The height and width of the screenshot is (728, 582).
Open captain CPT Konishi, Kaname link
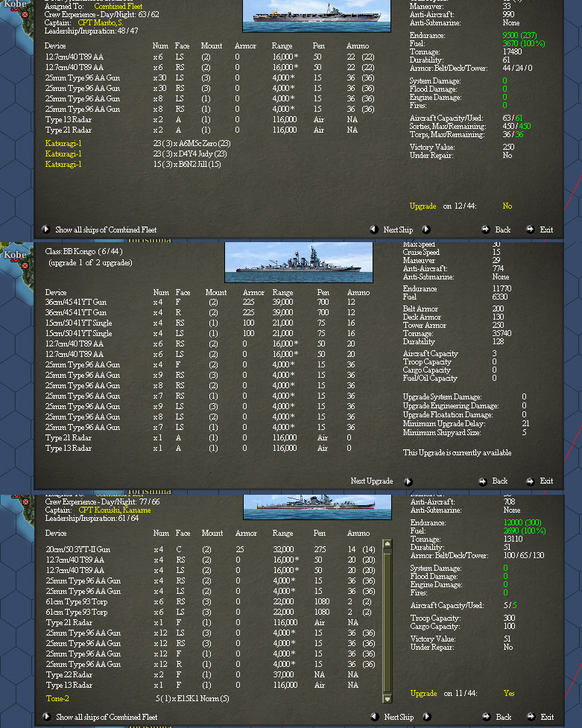click(x=115, y=510)
